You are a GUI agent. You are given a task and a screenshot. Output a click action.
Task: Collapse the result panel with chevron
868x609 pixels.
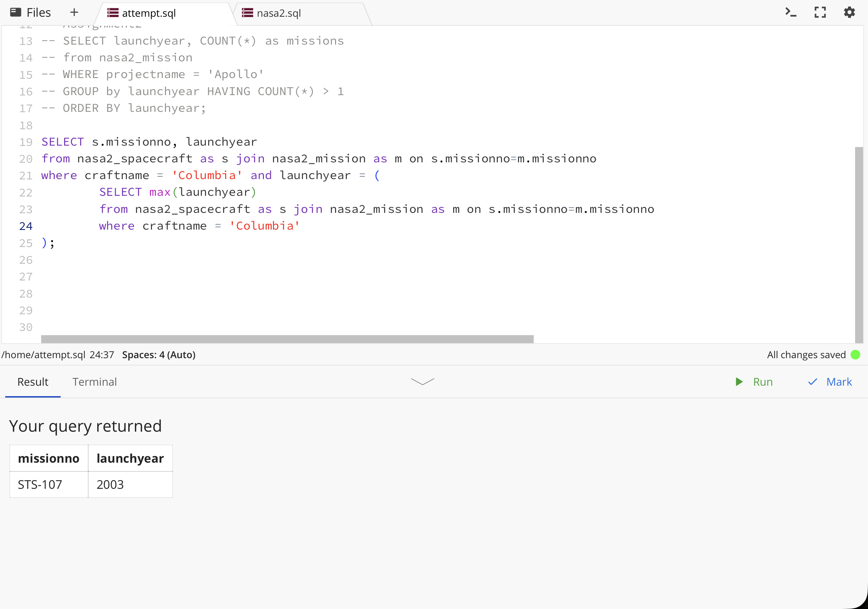pos(422,381)
